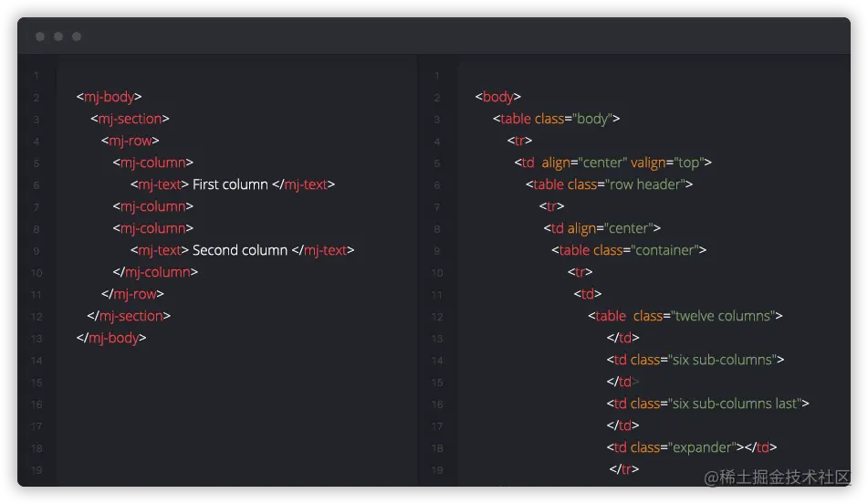Click table class="container" line
The image size is (868, 504).
pyautogui.click(x=629, y=250)
